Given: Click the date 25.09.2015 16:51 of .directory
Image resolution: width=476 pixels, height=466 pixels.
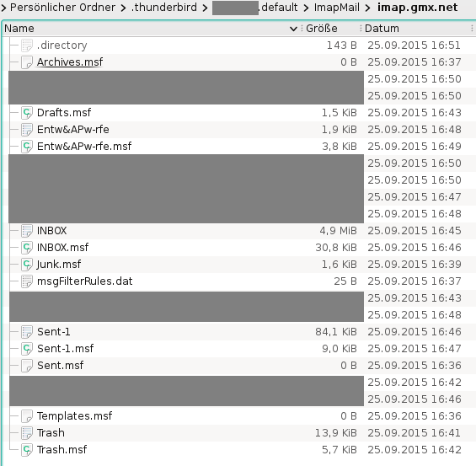Looking at the screenshot, I should [x=414, y=46].
